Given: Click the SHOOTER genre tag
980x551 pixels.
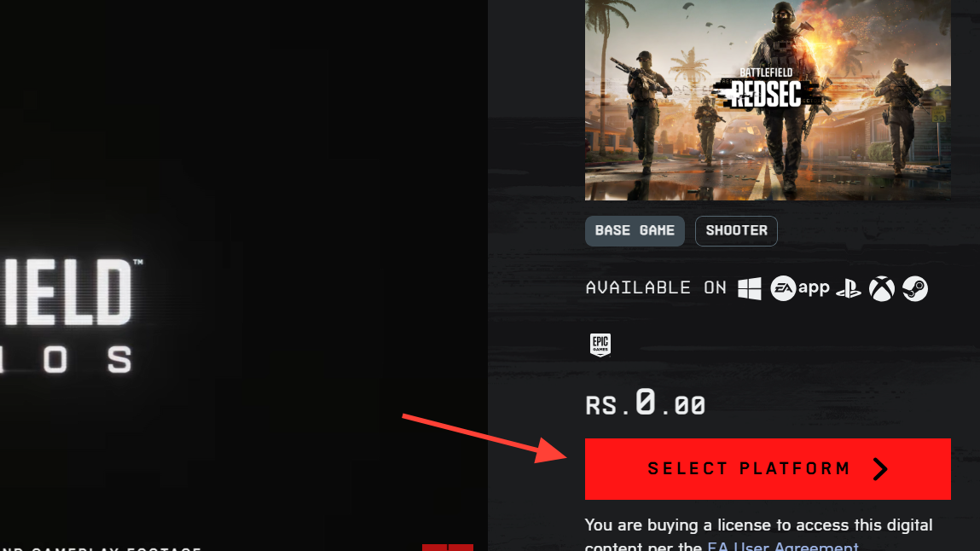Looking at the screenshot, I should 736,230.
